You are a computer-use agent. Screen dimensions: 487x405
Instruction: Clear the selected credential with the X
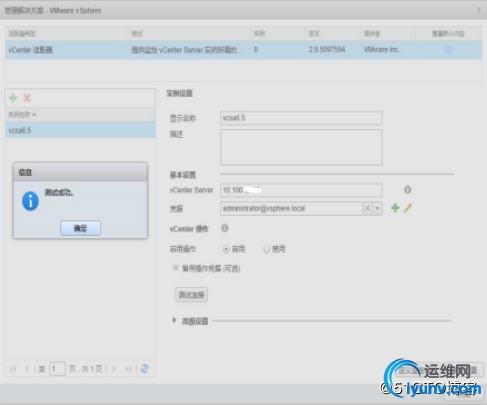(367, 209)
